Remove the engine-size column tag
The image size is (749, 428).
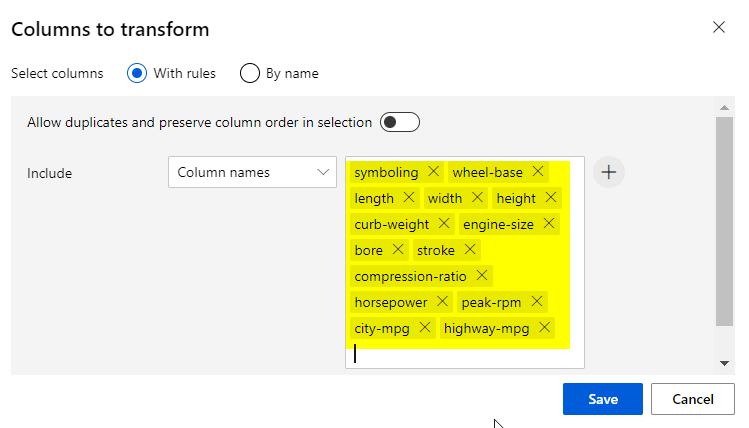click(x=549, y=224)
